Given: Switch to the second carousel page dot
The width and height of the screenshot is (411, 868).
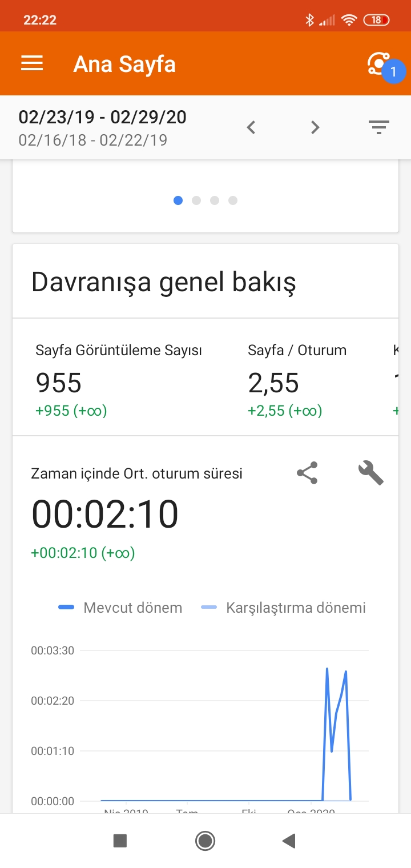Looking at the screenshot, I should 196,200.
